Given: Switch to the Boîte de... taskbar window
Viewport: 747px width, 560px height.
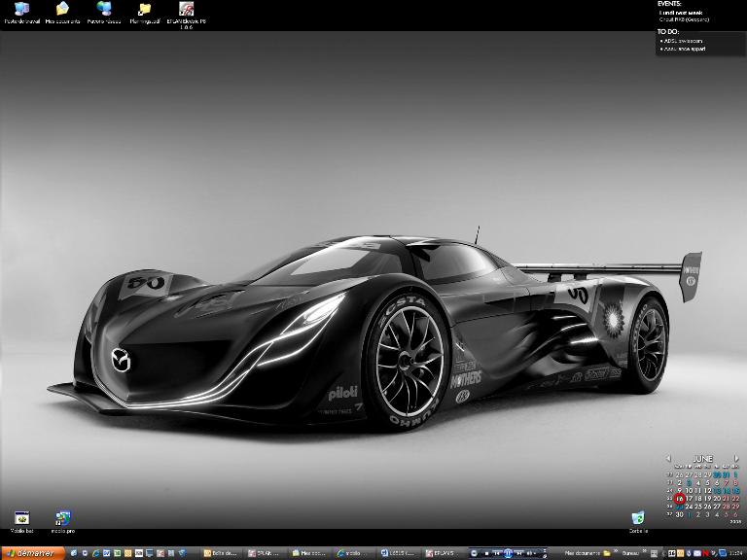Looking at the screenshot, I should click(222, 553).
